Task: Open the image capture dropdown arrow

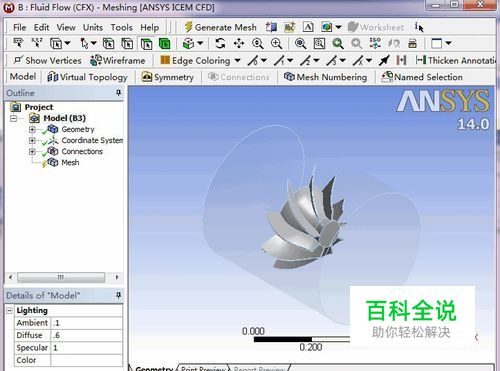Action: [338, 27]
